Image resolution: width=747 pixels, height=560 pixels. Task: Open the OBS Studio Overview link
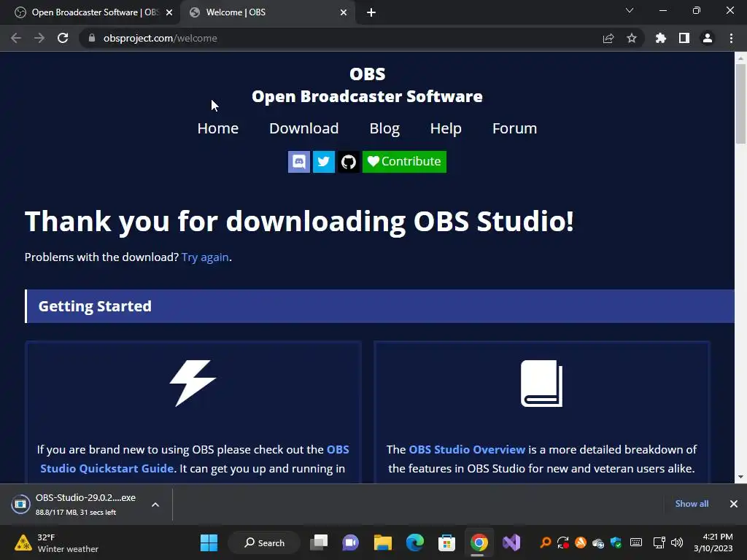point(467,449)
